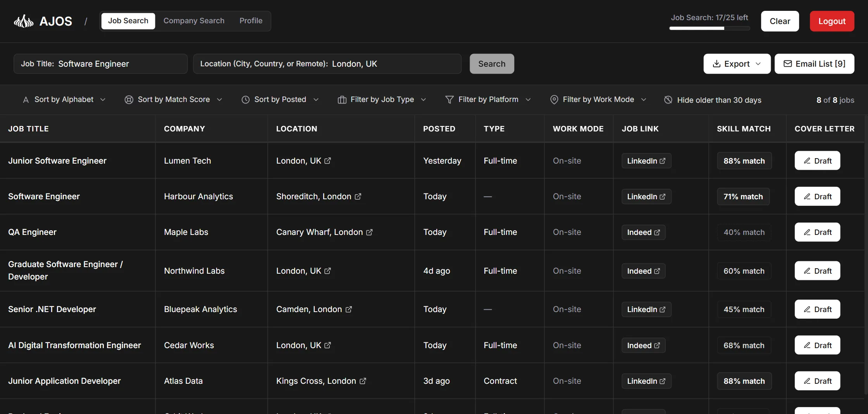Open Canary Wharf, London external link icon
Viewport: 868px width, 414px height.
(x=370, y=232)
